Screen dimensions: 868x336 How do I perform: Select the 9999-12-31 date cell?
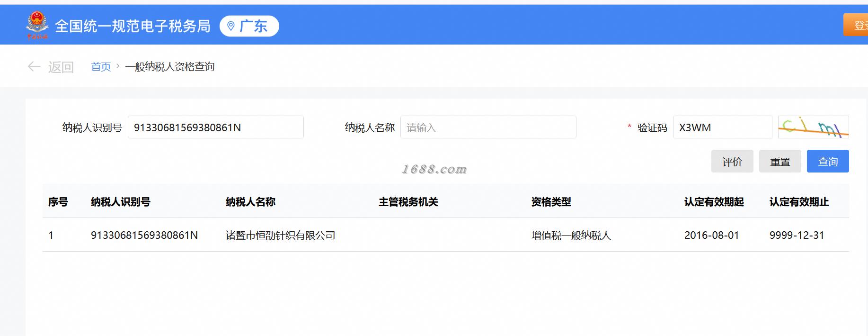click(x=797, y=235)
